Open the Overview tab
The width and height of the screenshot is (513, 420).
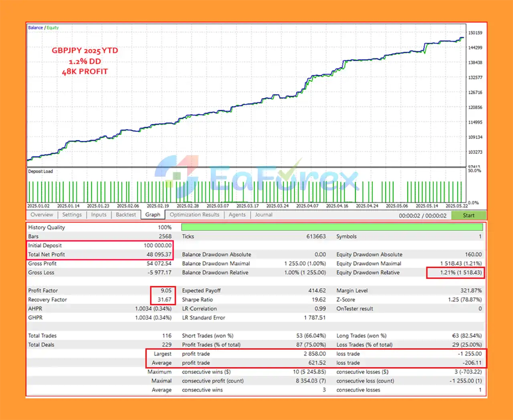42,215
